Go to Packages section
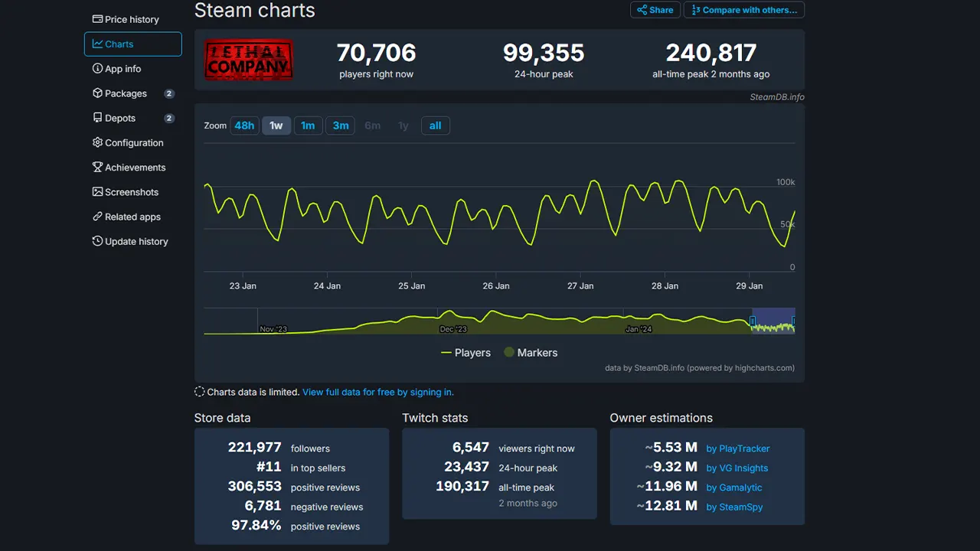Image resolution: width=980 pixels, height=551 pixels. (132, 93)
